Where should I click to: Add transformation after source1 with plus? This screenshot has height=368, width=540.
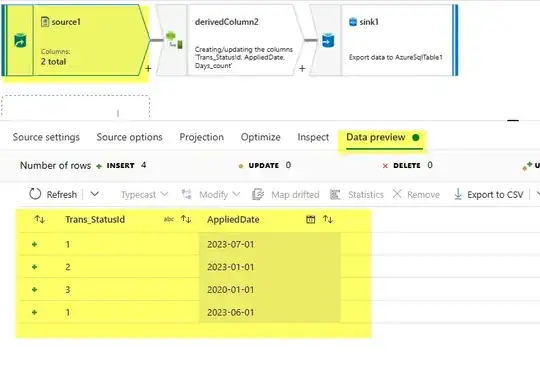(148, 69)
